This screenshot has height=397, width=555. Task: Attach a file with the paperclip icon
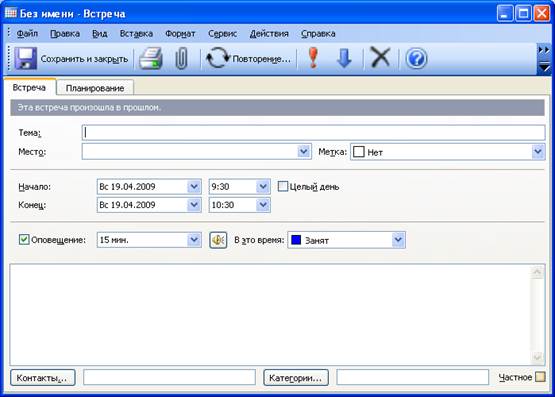[x=181, y=58]
